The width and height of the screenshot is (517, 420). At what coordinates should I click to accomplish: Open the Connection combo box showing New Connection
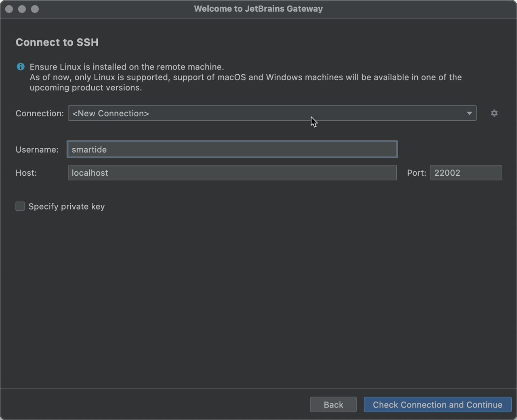point(272,113)
